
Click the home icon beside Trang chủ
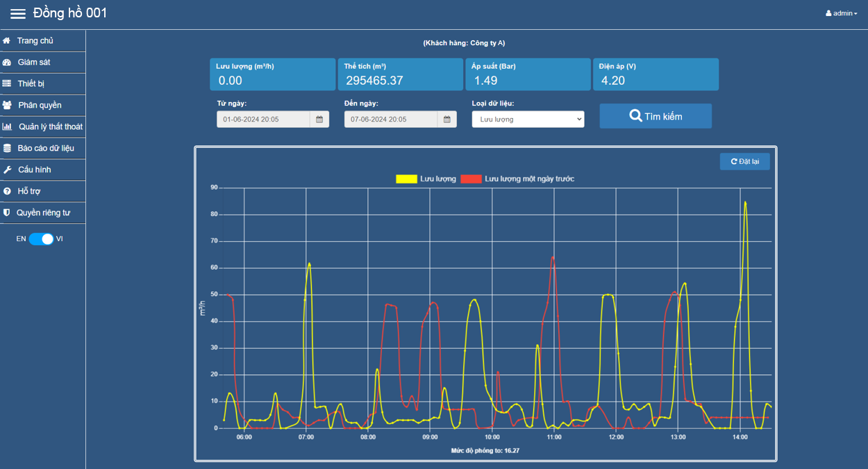coord(7,41)
